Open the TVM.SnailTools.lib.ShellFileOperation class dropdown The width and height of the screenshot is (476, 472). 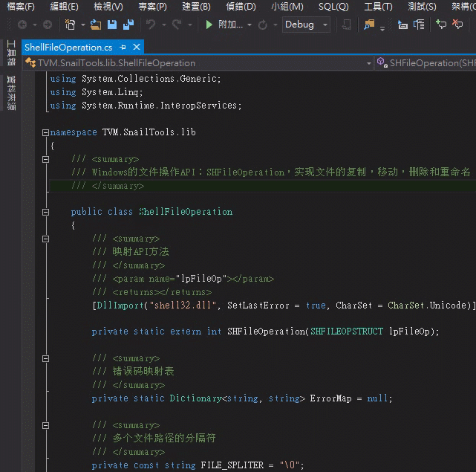click(x=198, y=63)
